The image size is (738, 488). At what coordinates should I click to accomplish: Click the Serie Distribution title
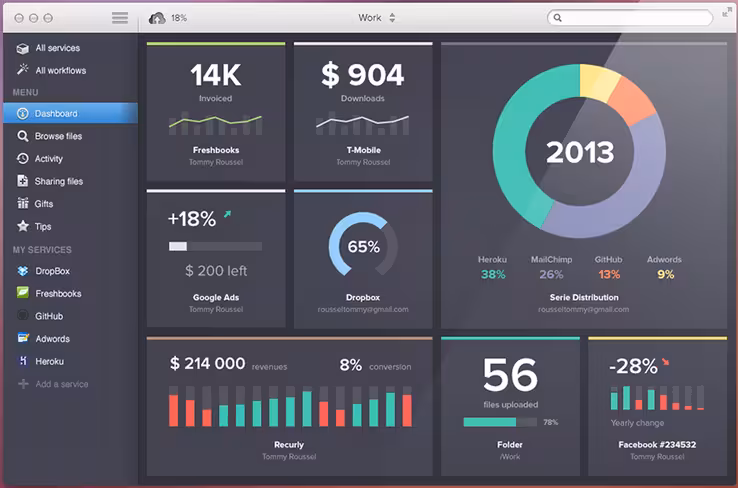coord(584,297)
